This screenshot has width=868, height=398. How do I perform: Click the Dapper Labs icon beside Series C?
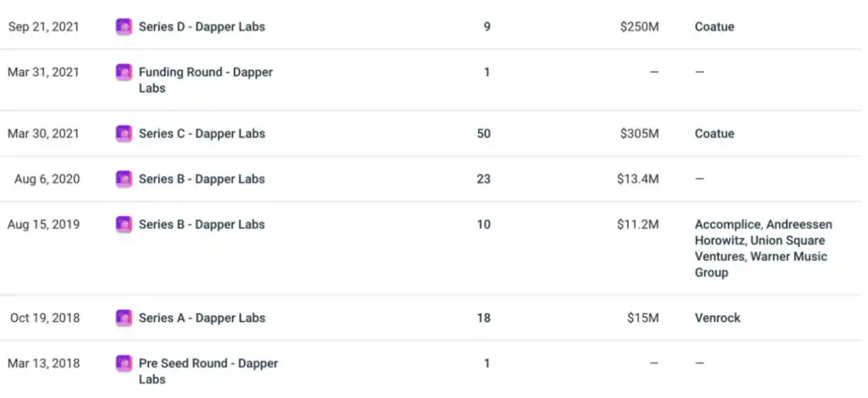click(x=124, y=134)
